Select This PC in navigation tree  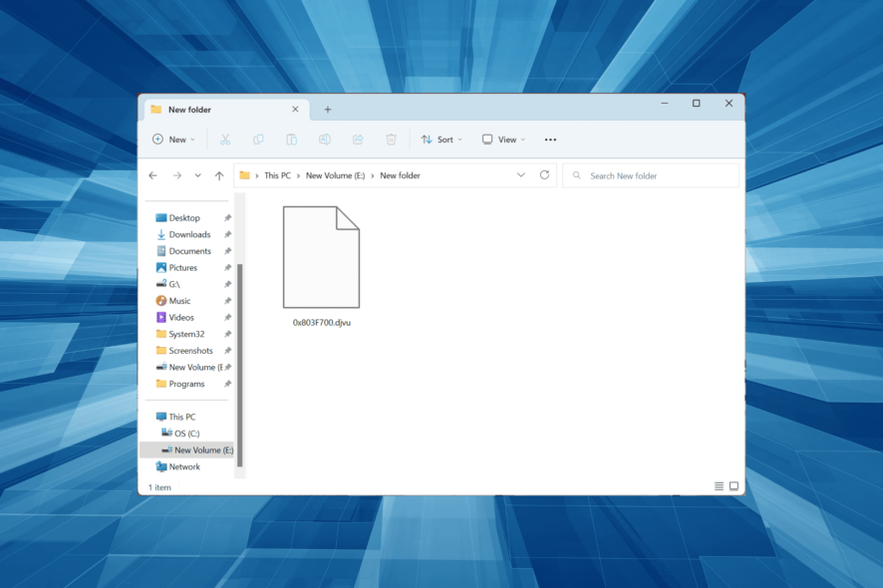(x=182, y=417)
